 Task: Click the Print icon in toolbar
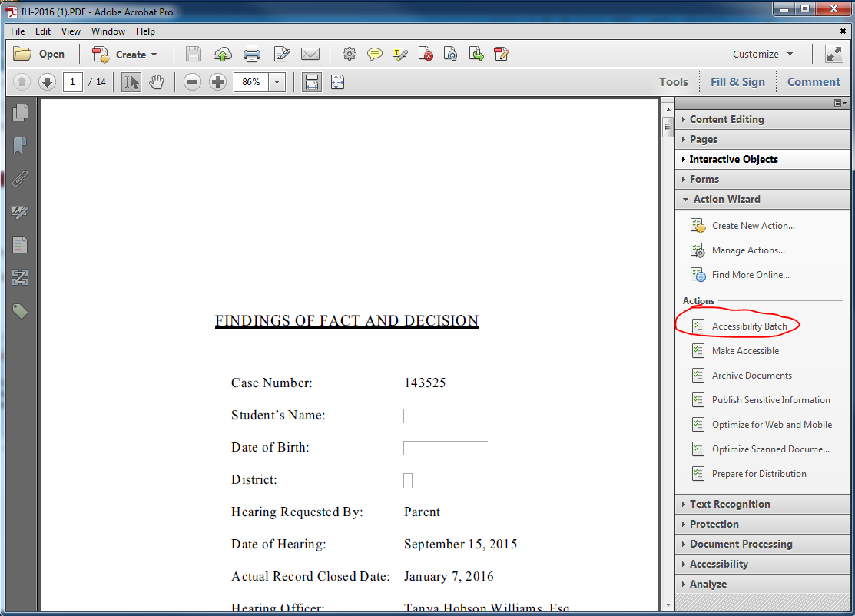(x=251, y=54)
